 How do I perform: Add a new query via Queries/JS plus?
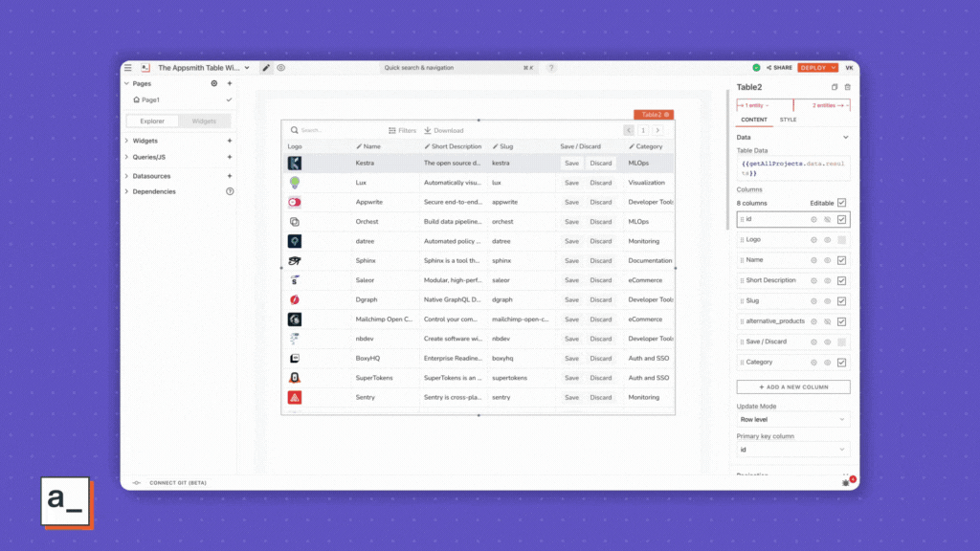coord(230,157)
